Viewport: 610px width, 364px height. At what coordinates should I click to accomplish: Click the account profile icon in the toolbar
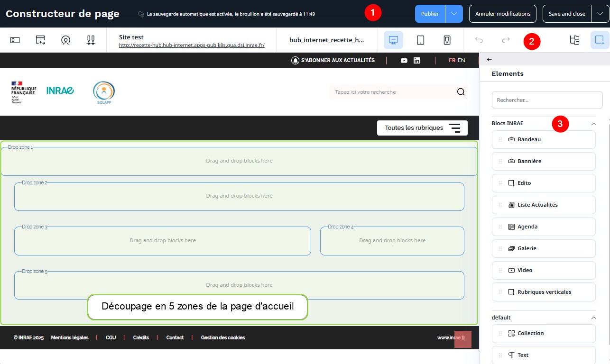pos(65,40)
